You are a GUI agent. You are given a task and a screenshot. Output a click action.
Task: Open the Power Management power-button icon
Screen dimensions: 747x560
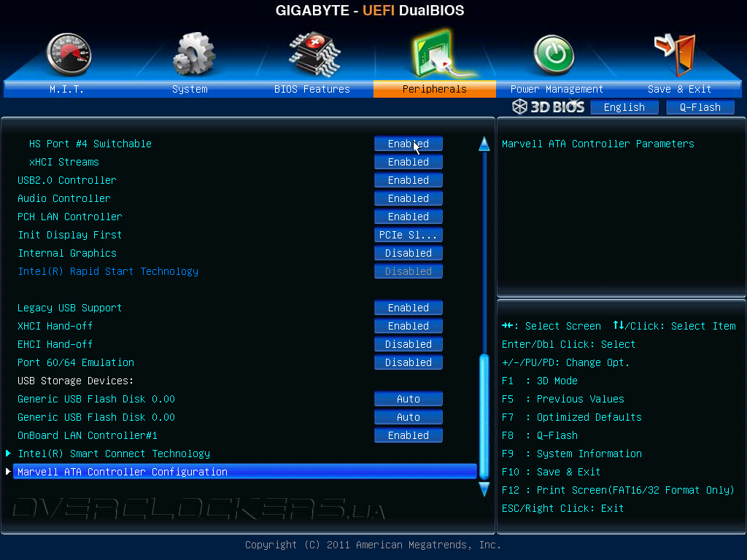554,55
